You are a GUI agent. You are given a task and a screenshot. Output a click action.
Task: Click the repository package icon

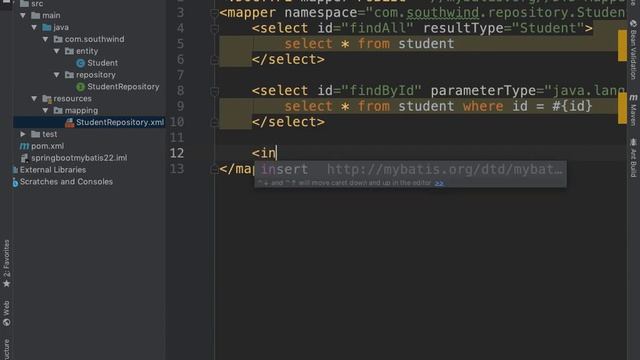69,75
